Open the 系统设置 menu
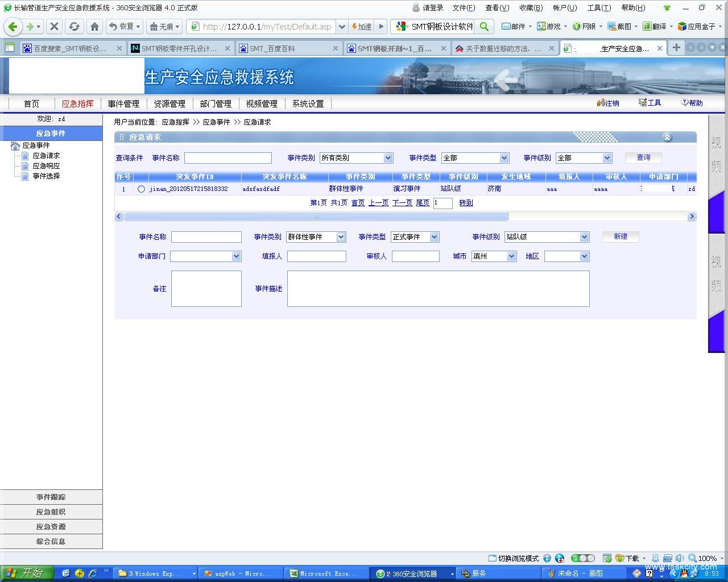Screen dimensions: 728x582 (308, 103)
